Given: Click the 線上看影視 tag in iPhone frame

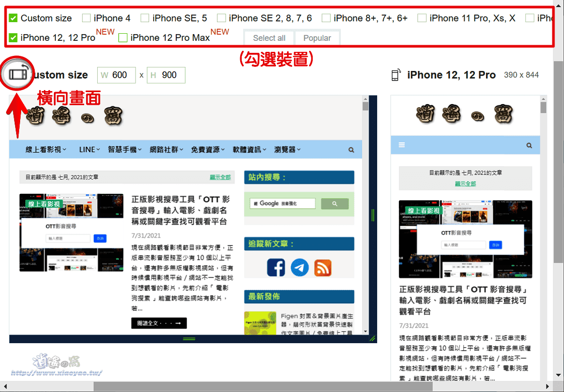Looking at the screenshot, I should [424, 210].
